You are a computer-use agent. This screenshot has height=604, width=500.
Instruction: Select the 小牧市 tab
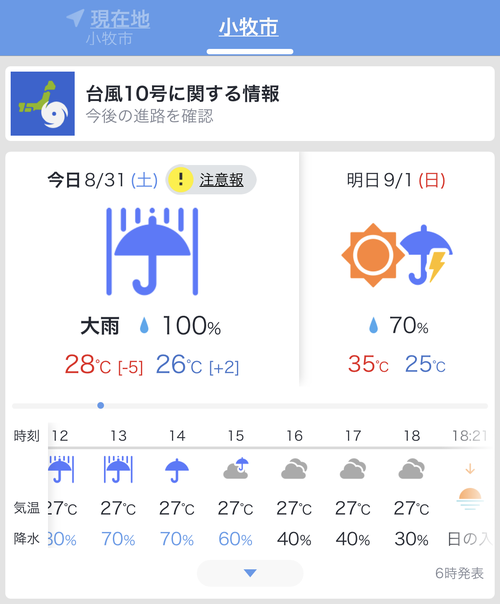tap(249, 28)
